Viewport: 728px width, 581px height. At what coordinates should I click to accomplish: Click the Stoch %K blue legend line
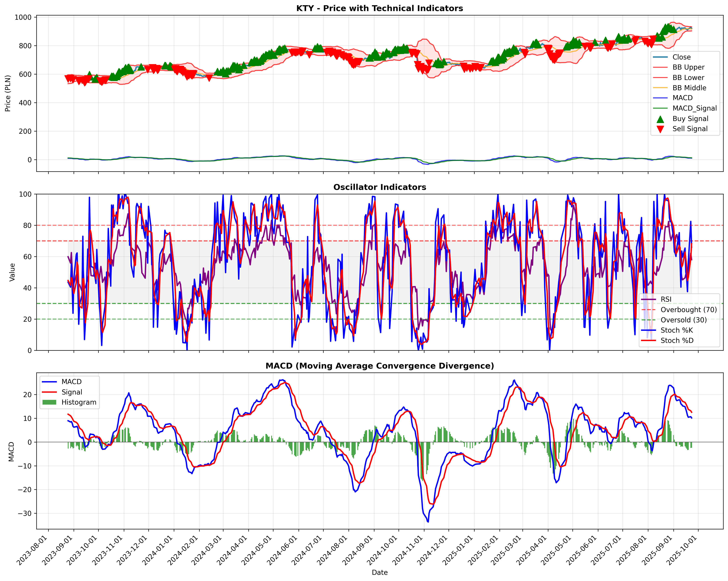648,330
